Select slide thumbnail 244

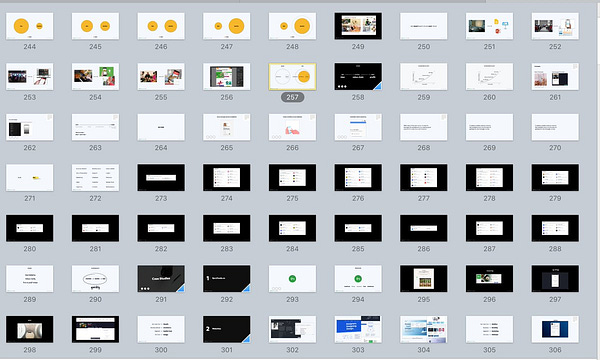pyautogui.click(x=29, y=26)
